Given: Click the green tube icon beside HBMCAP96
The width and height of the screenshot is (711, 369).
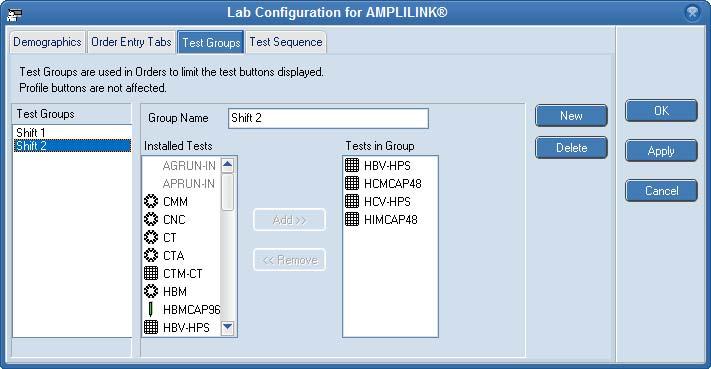Looking at the screenshot, I should (x=151, y=309).
